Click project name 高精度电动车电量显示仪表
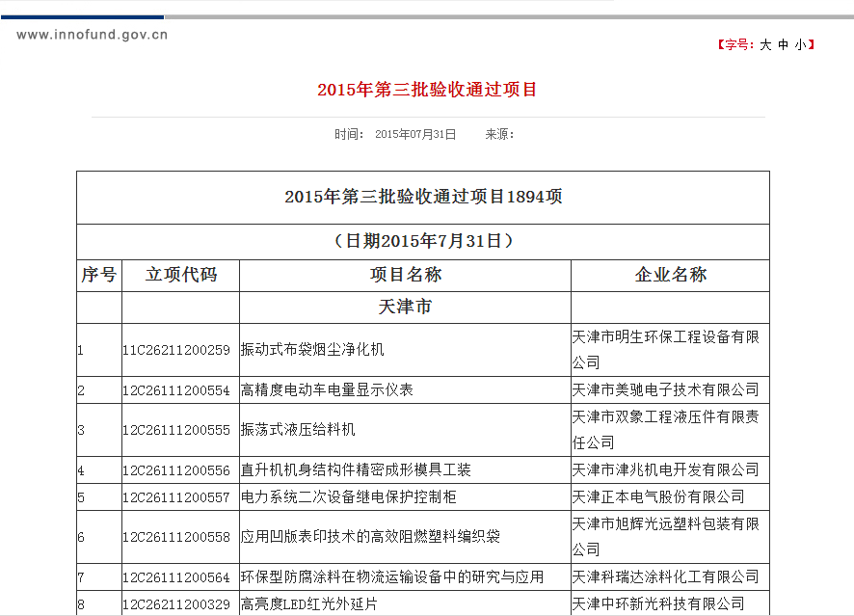854x616 pixels. click(327, 390)
